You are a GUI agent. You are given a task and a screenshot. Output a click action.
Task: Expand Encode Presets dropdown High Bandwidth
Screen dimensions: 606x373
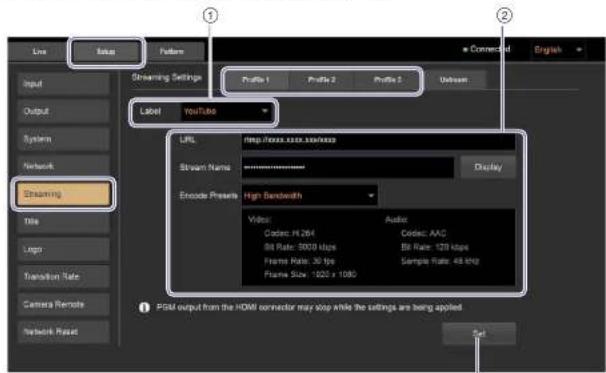[x=310, y=196]
